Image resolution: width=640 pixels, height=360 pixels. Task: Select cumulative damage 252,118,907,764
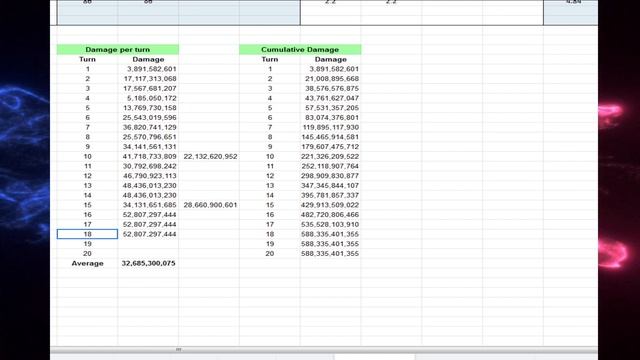click(331, 166)
